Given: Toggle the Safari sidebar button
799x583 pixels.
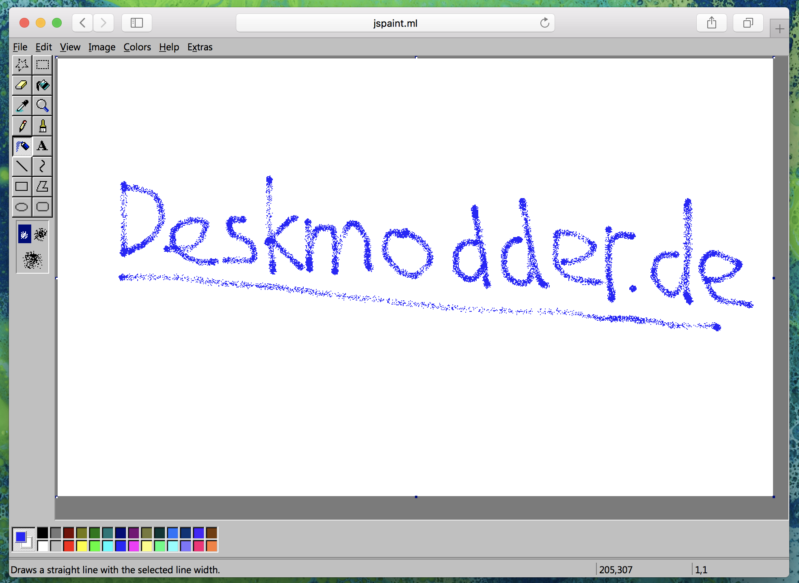Looking at the screenshot, I should pyautogui.click(x=137, y=22).
